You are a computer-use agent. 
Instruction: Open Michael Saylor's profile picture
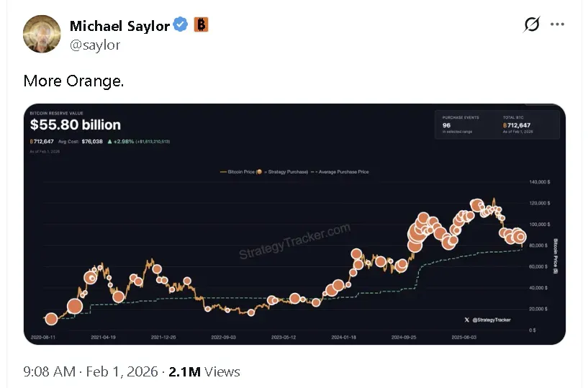click(x=42, y=33)
